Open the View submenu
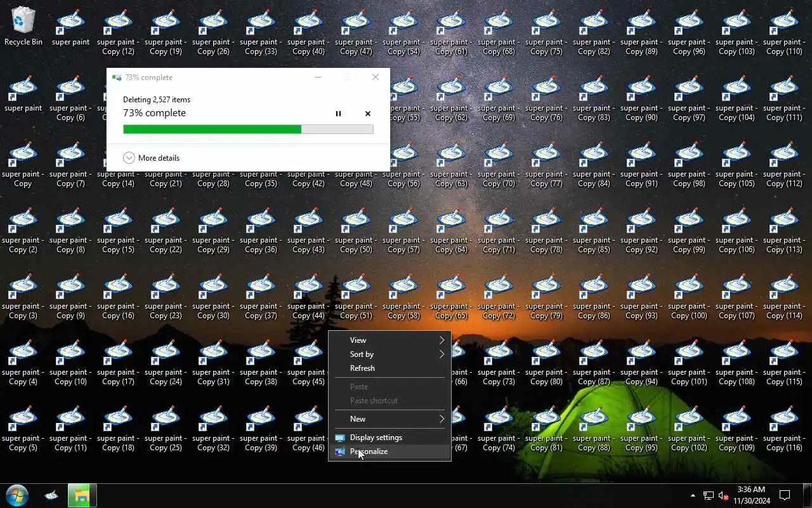The image size is (812, 508). point(390,340)
